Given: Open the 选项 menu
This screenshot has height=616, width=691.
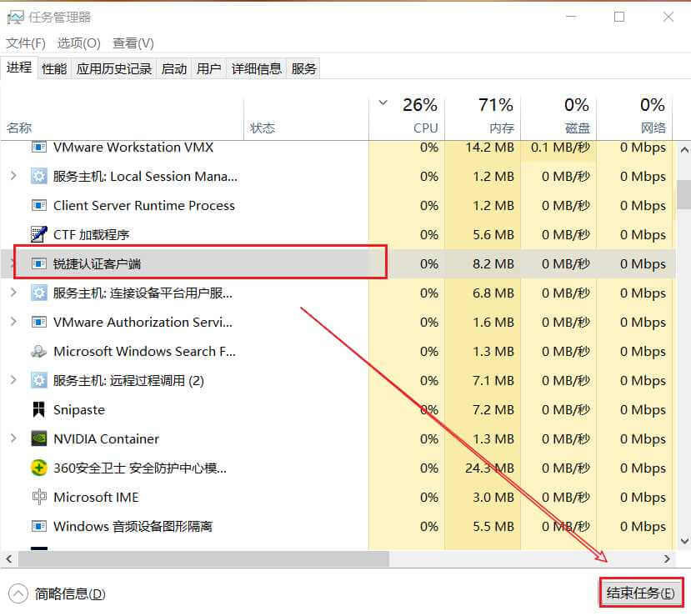Looking at the screenshot, I should 78,43.
